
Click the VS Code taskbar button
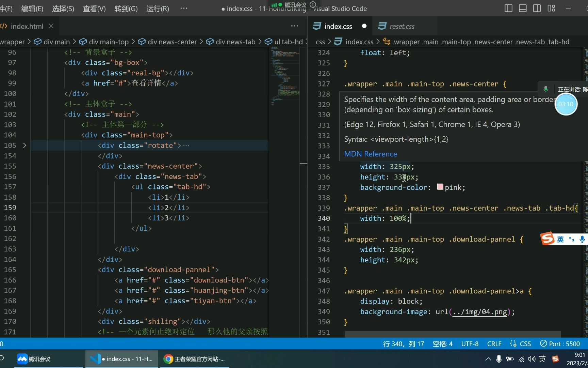pos(121,359)
